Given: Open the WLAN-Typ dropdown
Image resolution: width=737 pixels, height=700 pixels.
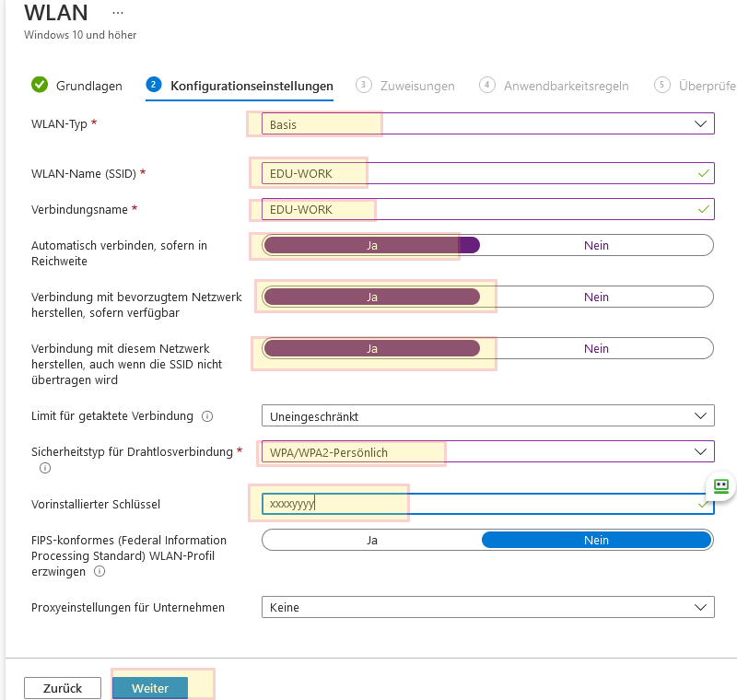Looking at the screenshot, I should coord(487,124).
